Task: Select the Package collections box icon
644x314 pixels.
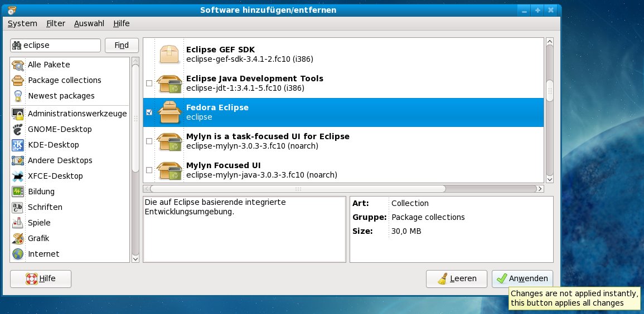Action: point(18,80)
